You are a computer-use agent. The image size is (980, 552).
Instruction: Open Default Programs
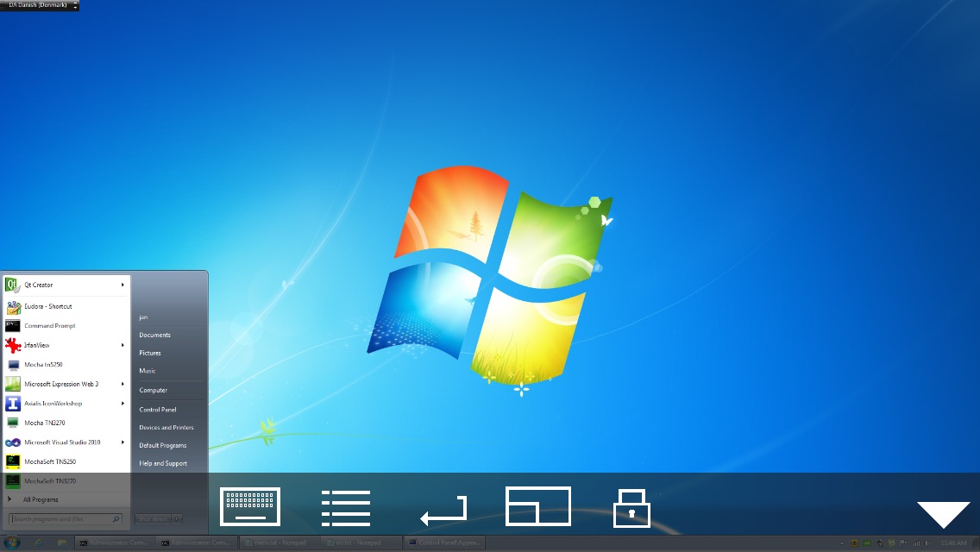[x=162, y=446]
